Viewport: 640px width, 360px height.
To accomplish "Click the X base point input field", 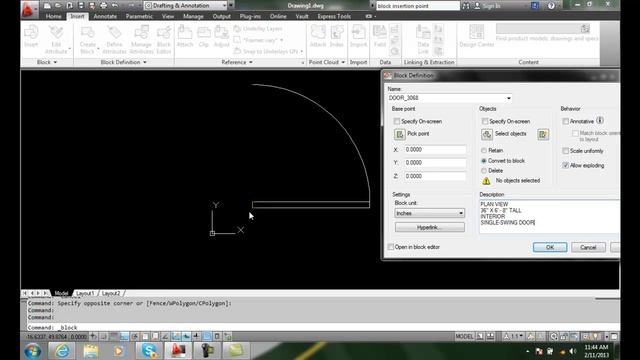I will tap(435, 150).
